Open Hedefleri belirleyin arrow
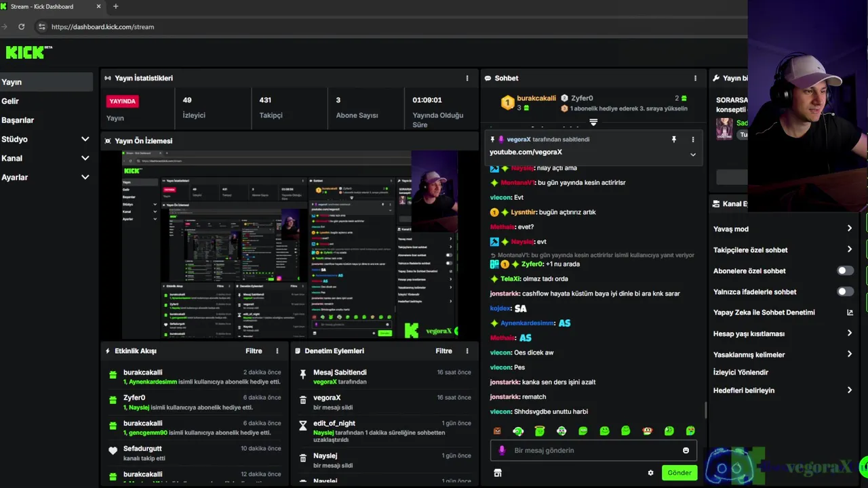This screenshot has width=868, height=488. [849, 390]
